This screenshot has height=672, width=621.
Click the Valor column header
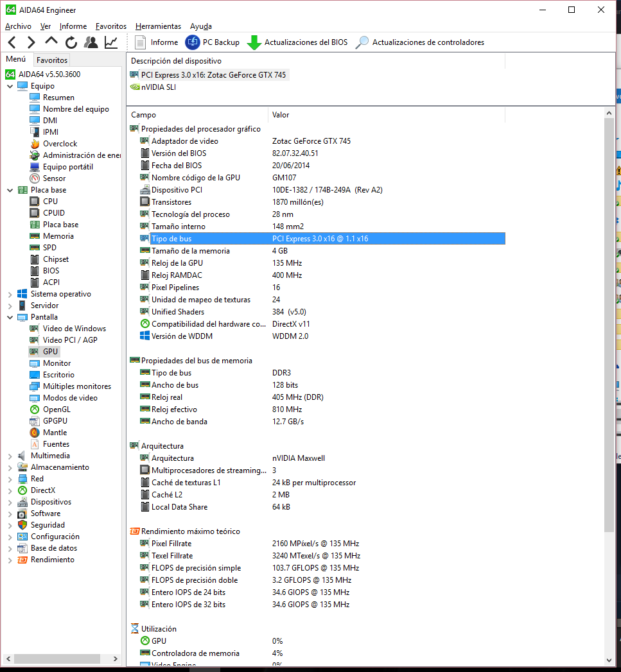[387, 115]
